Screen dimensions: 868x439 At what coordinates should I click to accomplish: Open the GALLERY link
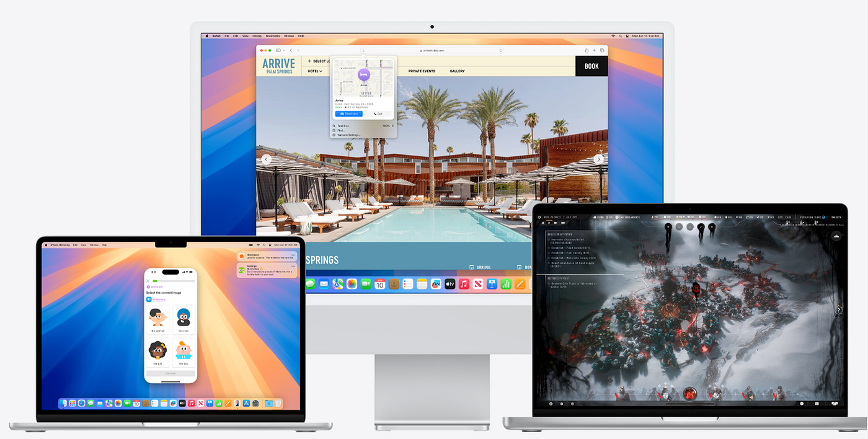pyautogui.click(x=457, y=71)
